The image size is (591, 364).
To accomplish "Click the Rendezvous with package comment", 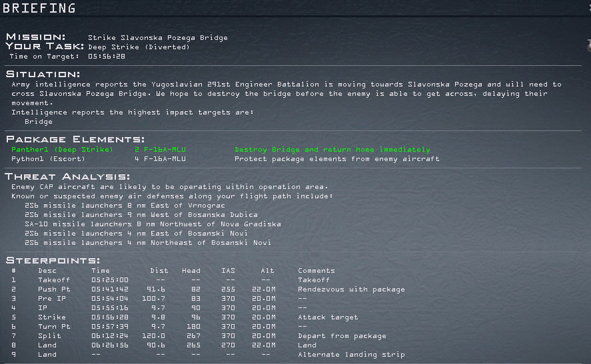I will pyautogui.click(x=351, y=289).
